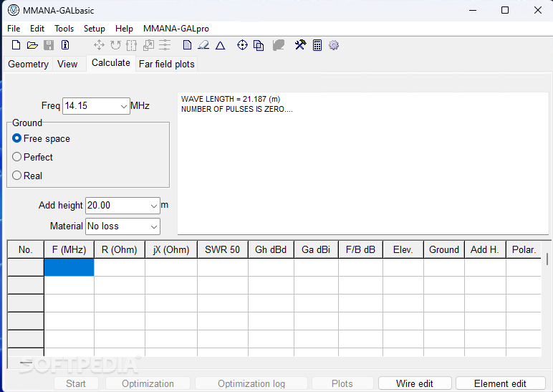Screen dimensions: 553x392
Task: Open the Help menu
Action: [124, 29]
